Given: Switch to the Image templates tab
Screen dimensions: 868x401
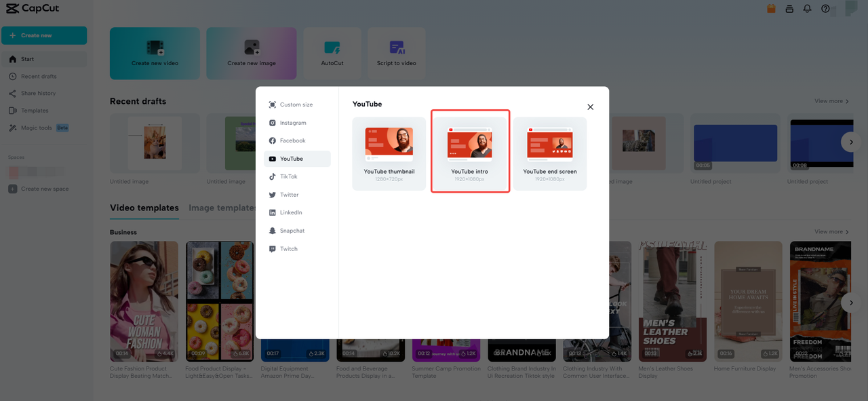Looking at the screenshot, I should (222, 208).
